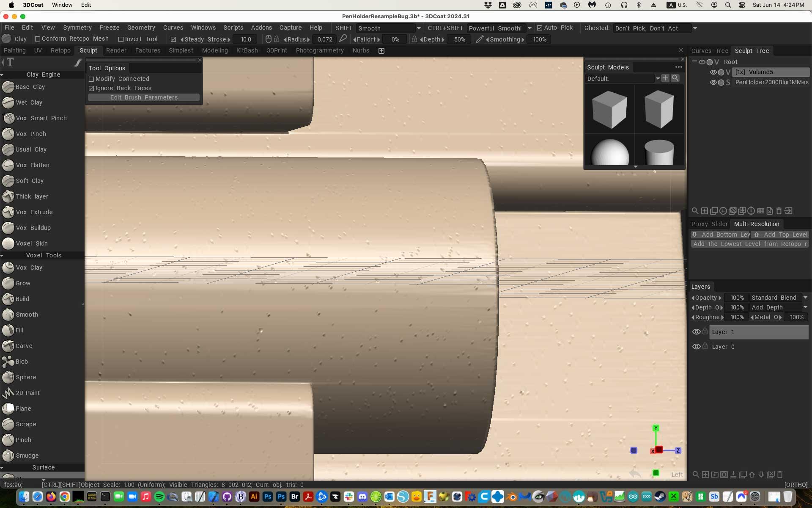Adjust the layer Opacity slider
The width and height of the screenshot is (812, 508).
pos(736,298)
